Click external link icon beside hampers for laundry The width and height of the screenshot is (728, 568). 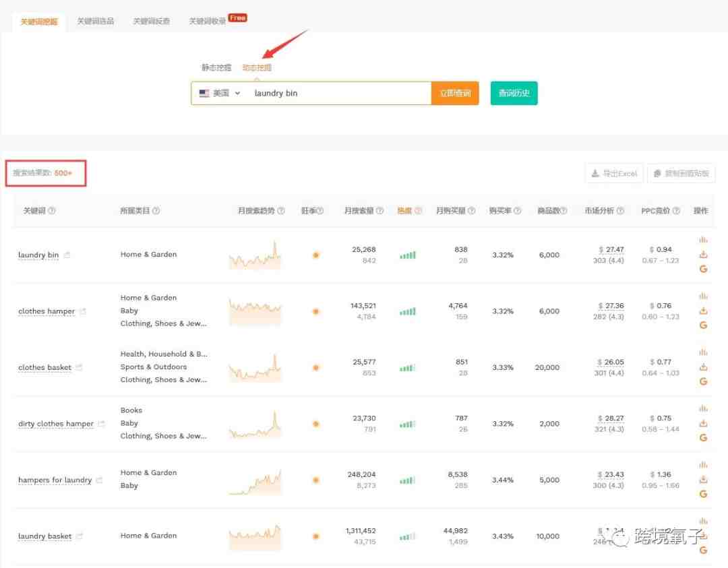(x=99, y=480)
